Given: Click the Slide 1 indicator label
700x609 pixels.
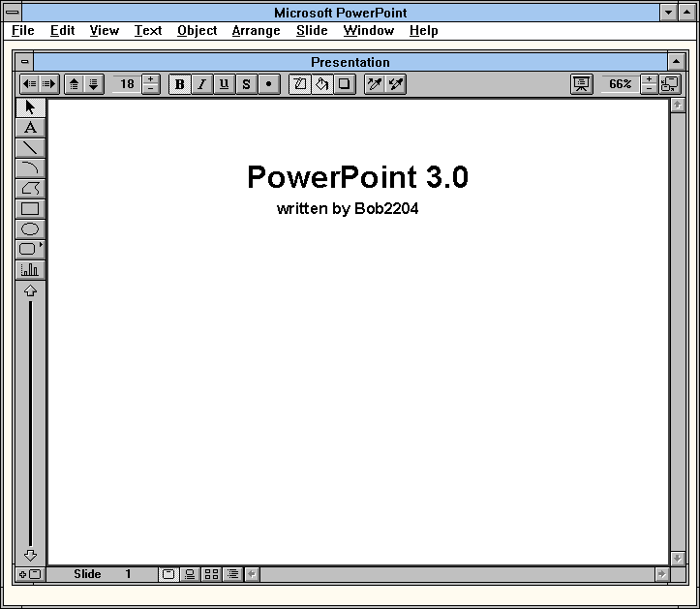Looking at the screenshot, I should pos(103,574).
